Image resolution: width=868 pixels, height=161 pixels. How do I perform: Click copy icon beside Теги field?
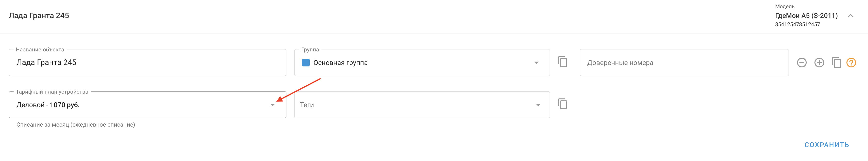(562, 104)
